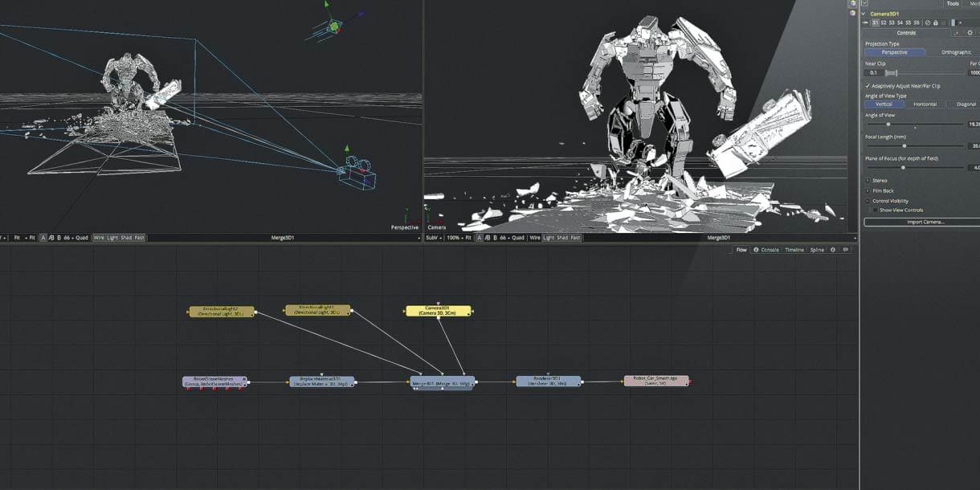Select the S3 settings bank icon for Camera3D1

pos(892,22)
